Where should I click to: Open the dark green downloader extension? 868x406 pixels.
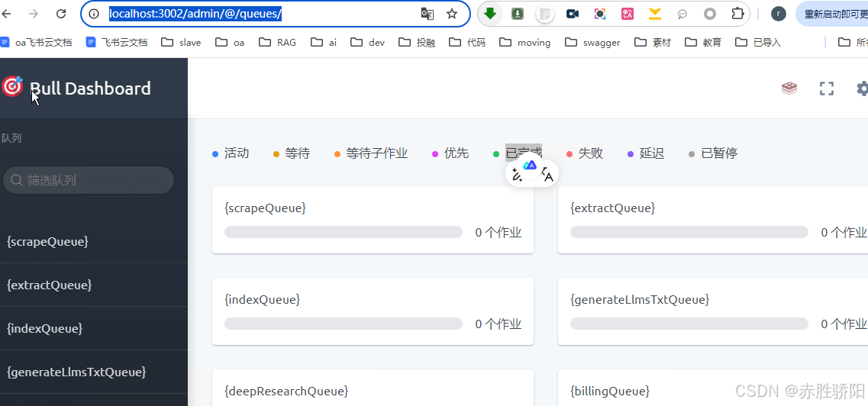pos(518,14)
